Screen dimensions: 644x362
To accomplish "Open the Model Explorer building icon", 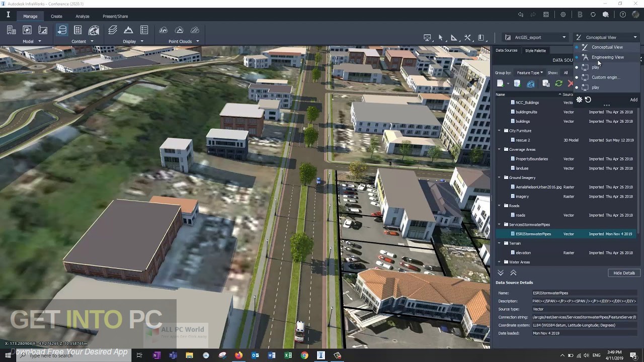I will 11,30.
